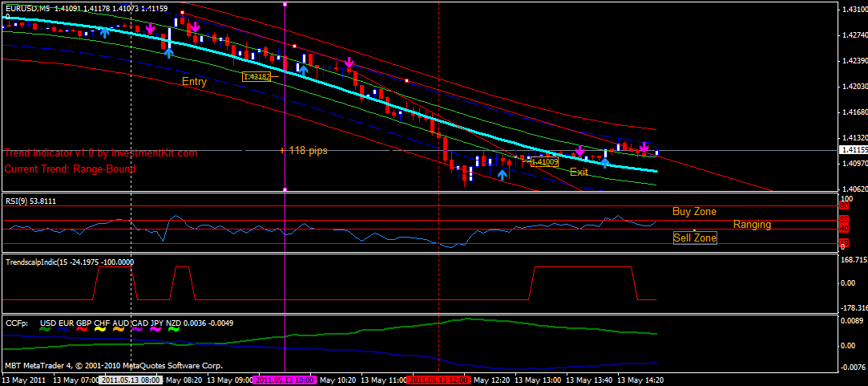Screen dimensions: 868x386
Task: Click the magenta 2011.05.13 10:00 time marker
Action: click(284, 380)
